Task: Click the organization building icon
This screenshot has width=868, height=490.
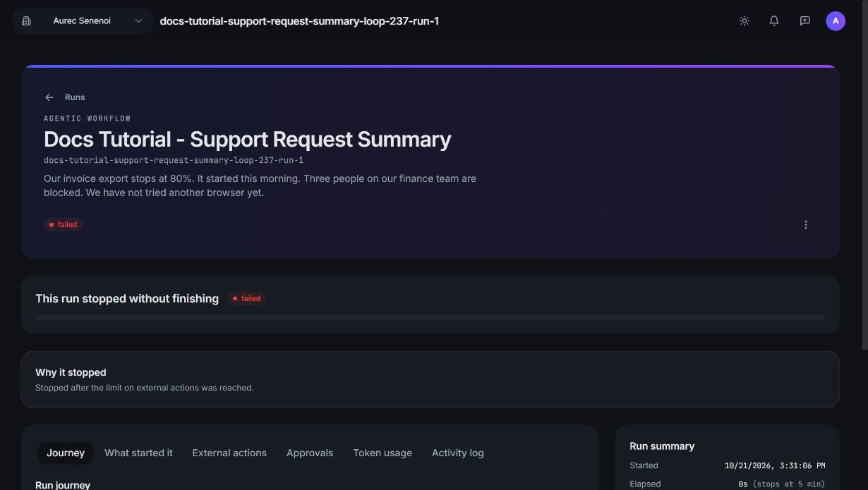Action: pos(26,21)
